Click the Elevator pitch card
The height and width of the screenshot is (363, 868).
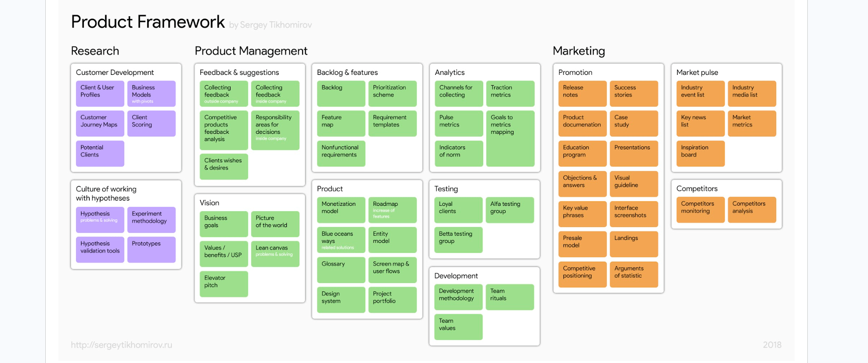click(224, 284)
